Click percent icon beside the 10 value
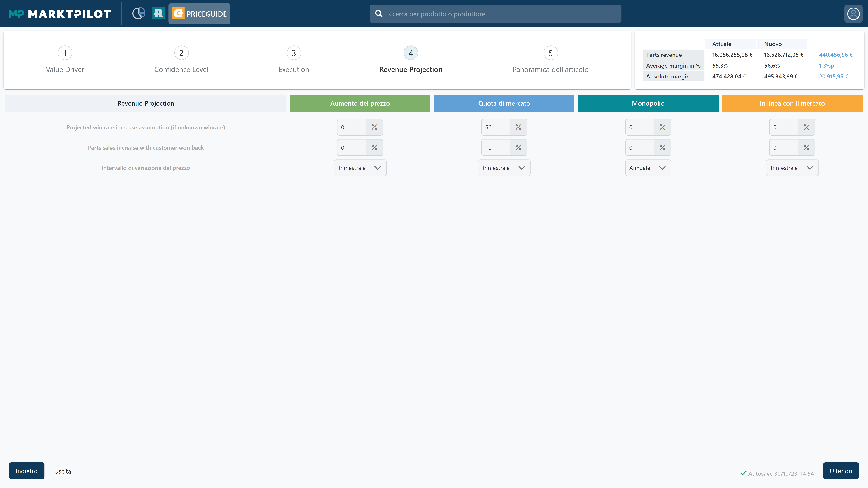This screenshot has width=868, height=488. pos(519,147)
